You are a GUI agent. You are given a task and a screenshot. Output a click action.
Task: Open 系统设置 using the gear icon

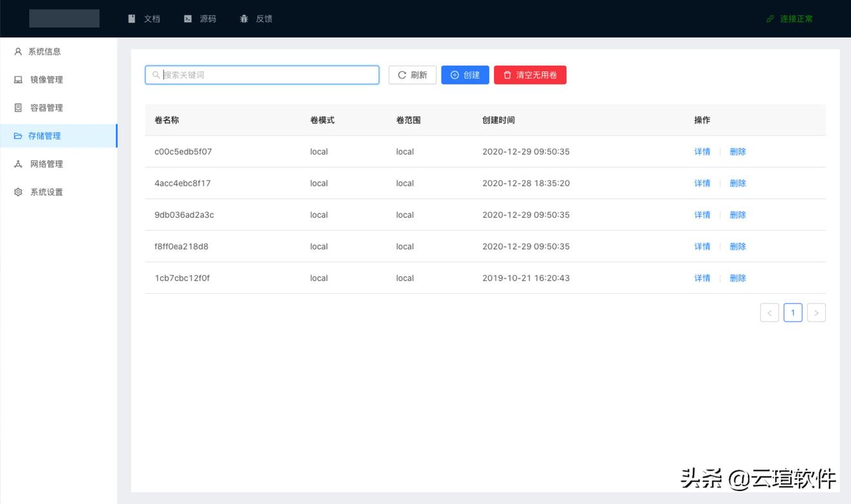click(x=17, y=191)
